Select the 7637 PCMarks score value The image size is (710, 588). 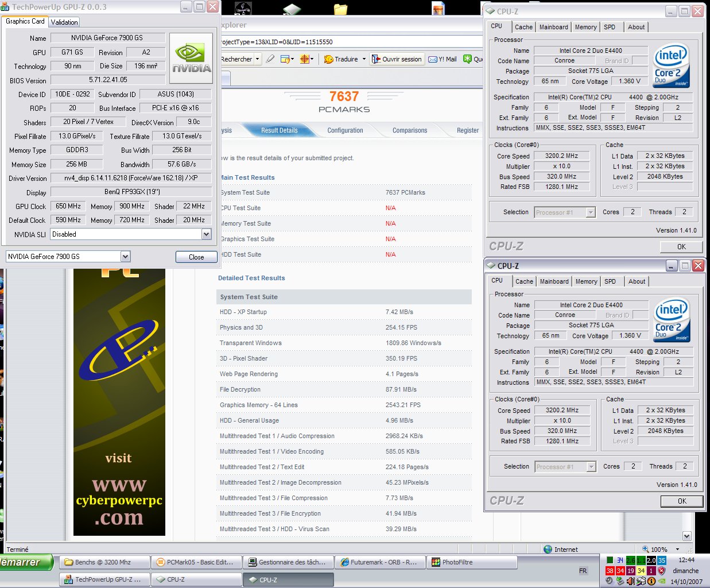(x=405, y=192)
